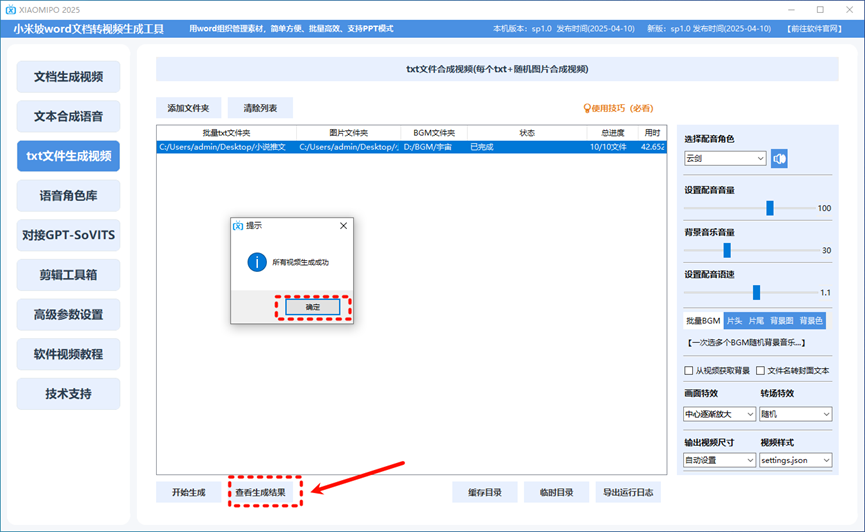865x532 pixels.
Task: Follow the 前往软件官网 link
Action: [815, 29]
